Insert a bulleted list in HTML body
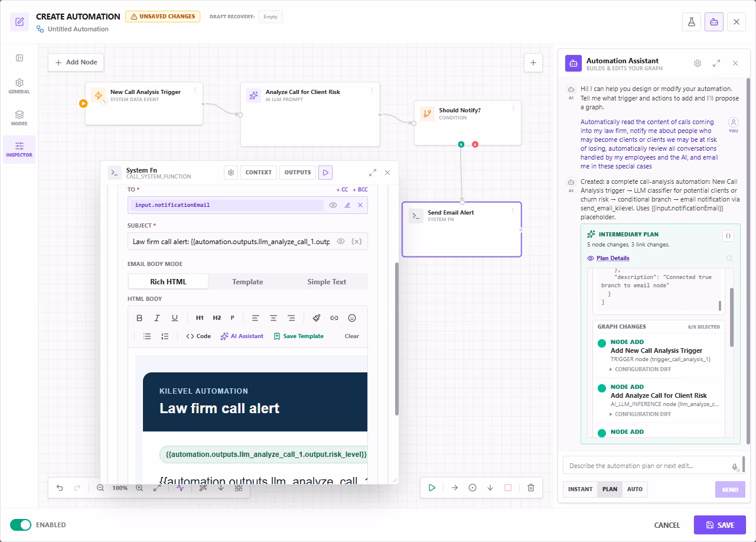Image resolution: width=756 pixels, height=542 pixels. click(x=147, y=336)
